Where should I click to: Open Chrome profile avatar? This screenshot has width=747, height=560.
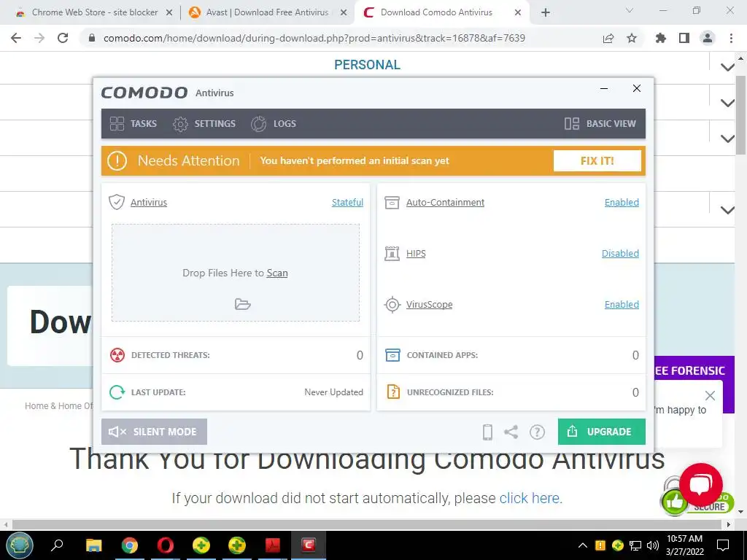(x=708, y=39)
